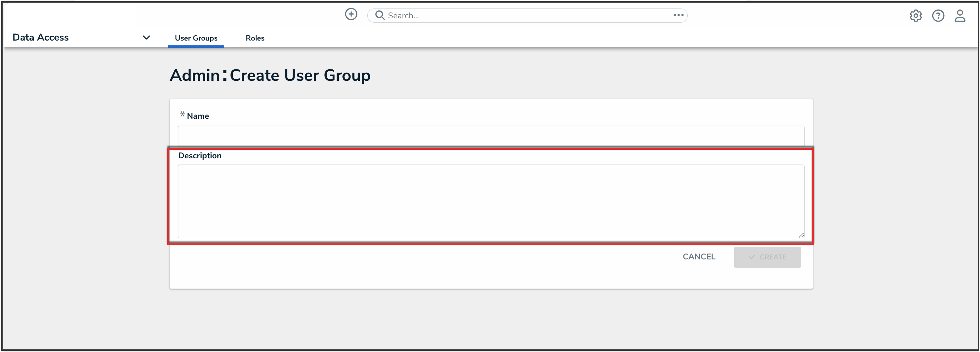Open the user profile menu
Screen dimensions: 980x352
[x=960, y=16]
